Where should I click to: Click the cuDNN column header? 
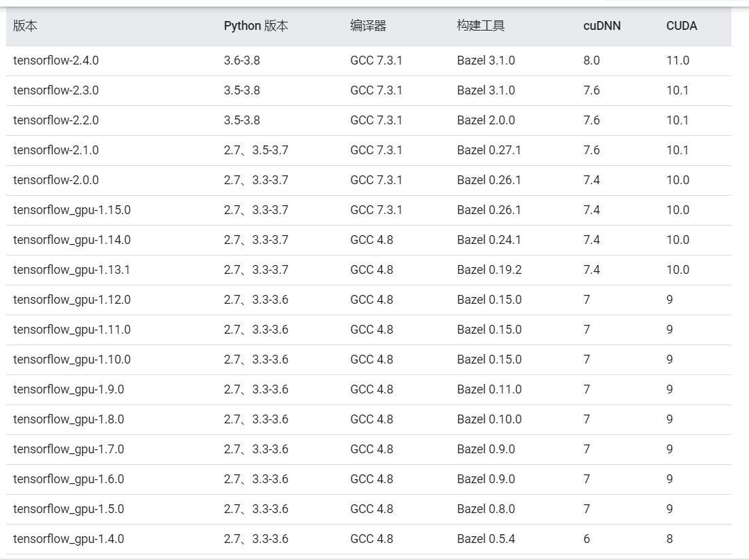(602, 26)
